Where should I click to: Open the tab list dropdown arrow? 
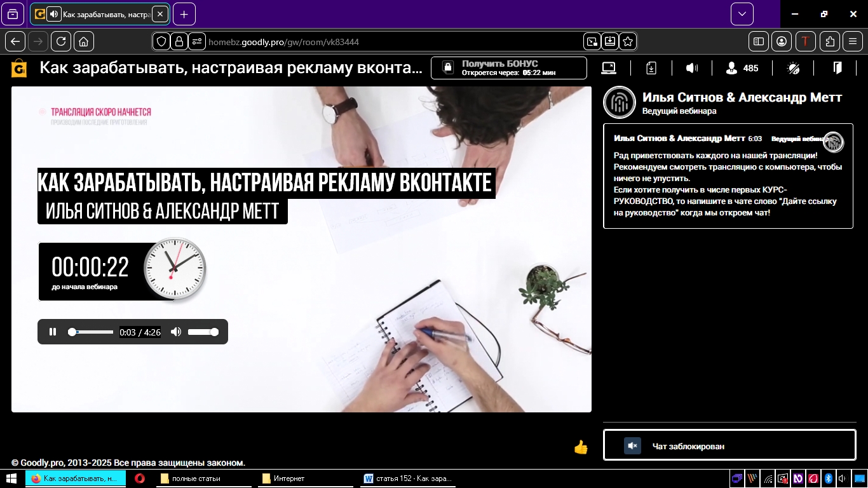click(741, 13)
